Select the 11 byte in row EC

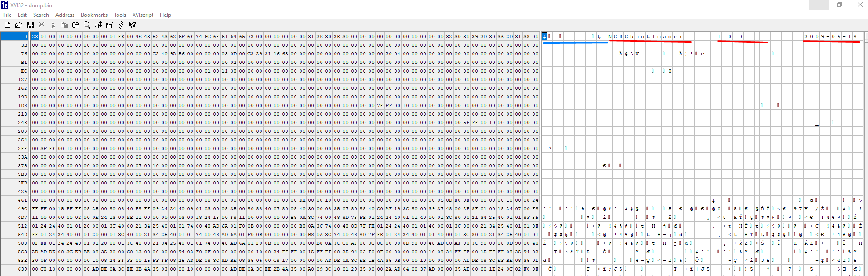(x=225, y=71)
